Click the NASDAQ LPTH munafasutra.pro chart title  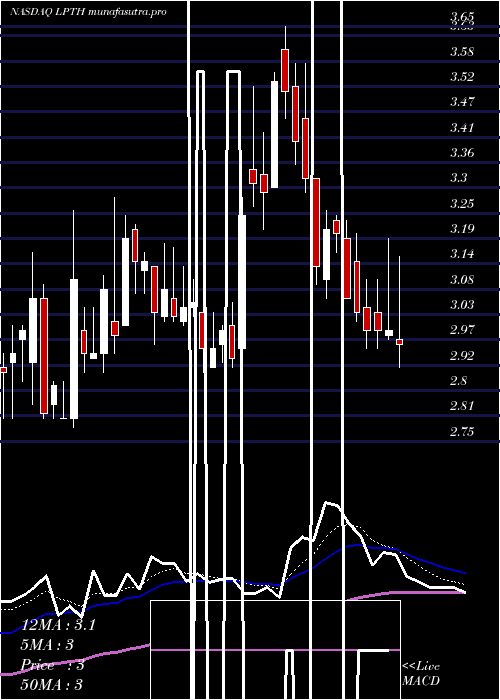(88, 12)
